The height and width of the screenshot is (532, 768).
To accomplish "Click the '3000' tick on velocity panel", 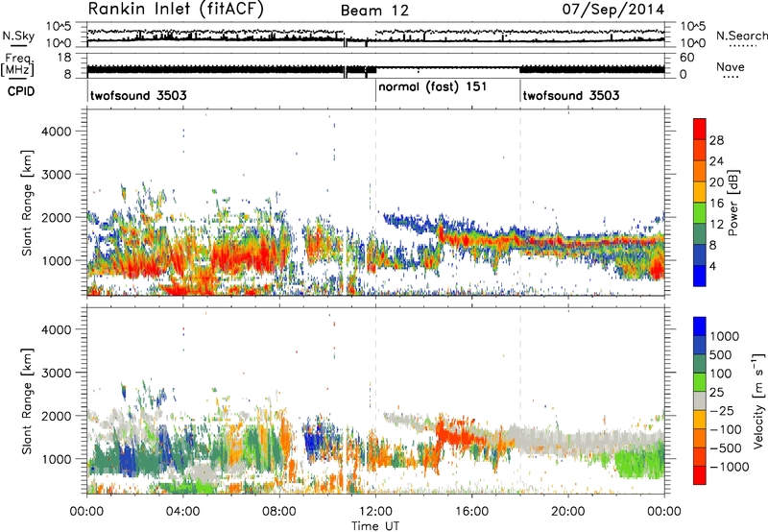I will 56,373.
